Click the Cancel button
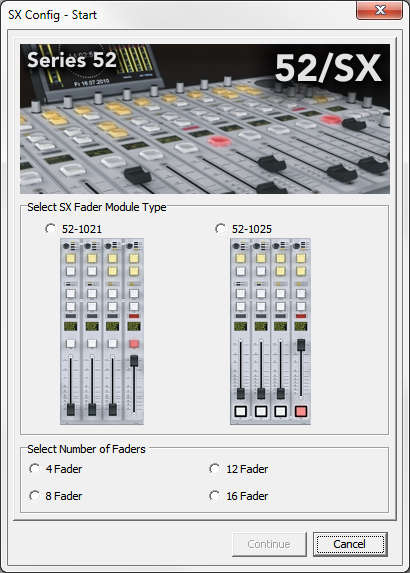The width and height of the screenshot is (410, 573). (x=350, y=544)
